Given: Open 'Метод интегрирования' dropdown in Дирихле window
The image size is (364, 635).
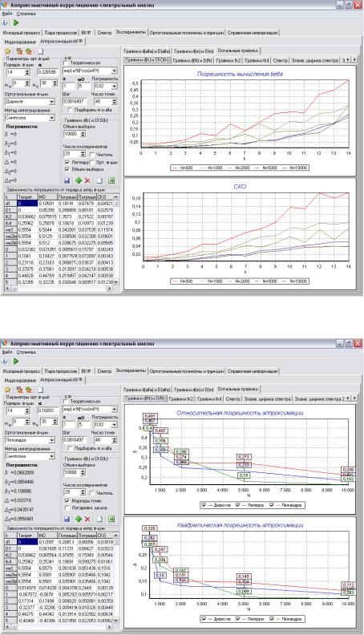Looking at the screenshot, I should (52, 117).
